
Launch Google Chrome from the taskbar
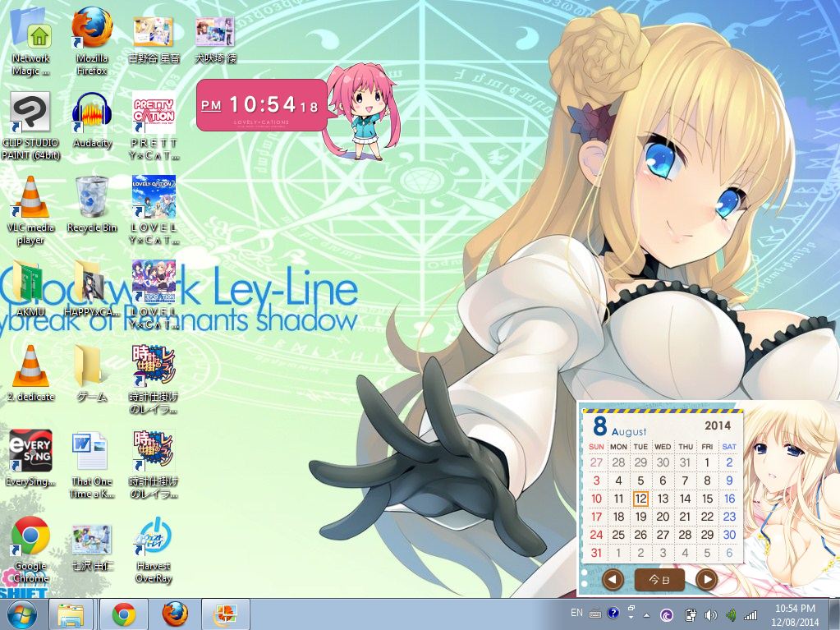(x=124, y=614)
